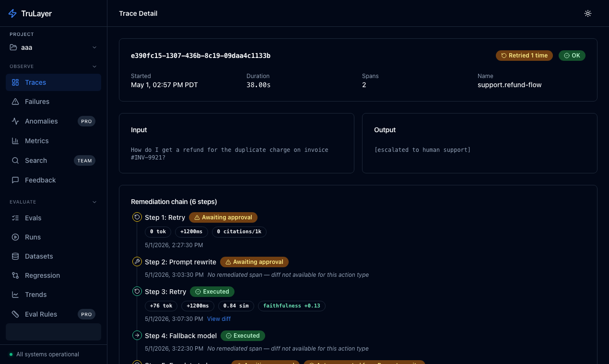The image size is (609, 364).
Task: Click the 38.00s duration value
Action: point(258,85)
